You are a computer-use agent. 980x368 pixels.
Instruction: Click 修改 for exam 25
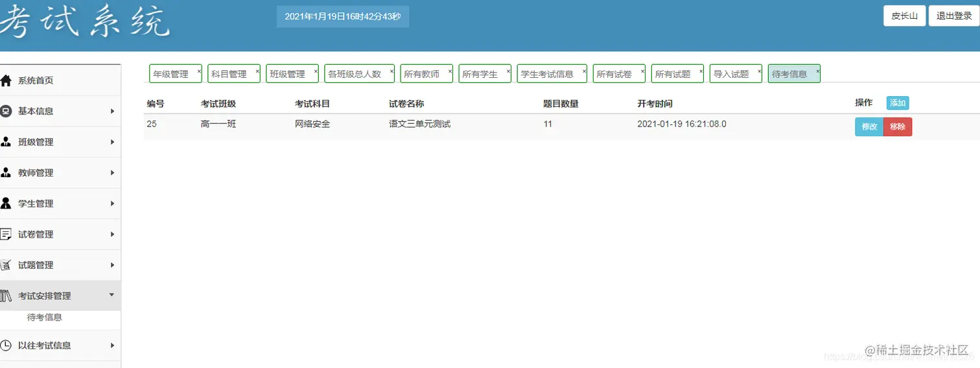click(x=869, y=127)
